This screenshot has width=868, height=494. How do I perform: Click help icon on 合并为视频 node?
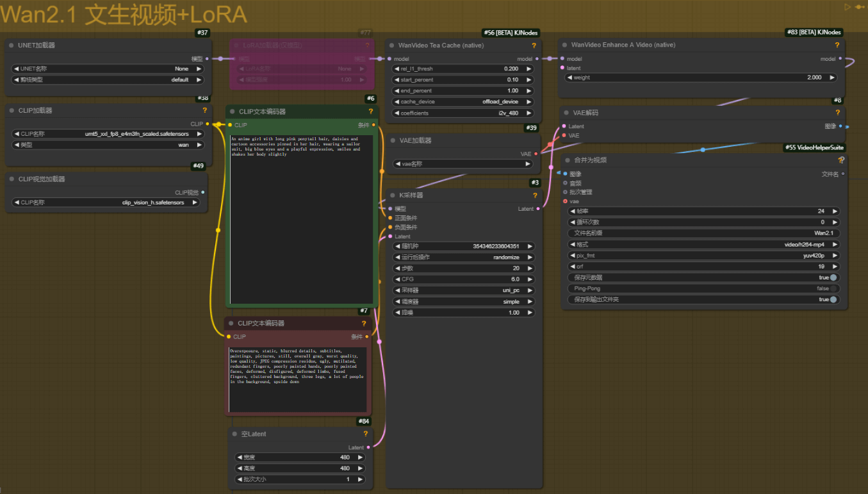click(x=841, y=160)
